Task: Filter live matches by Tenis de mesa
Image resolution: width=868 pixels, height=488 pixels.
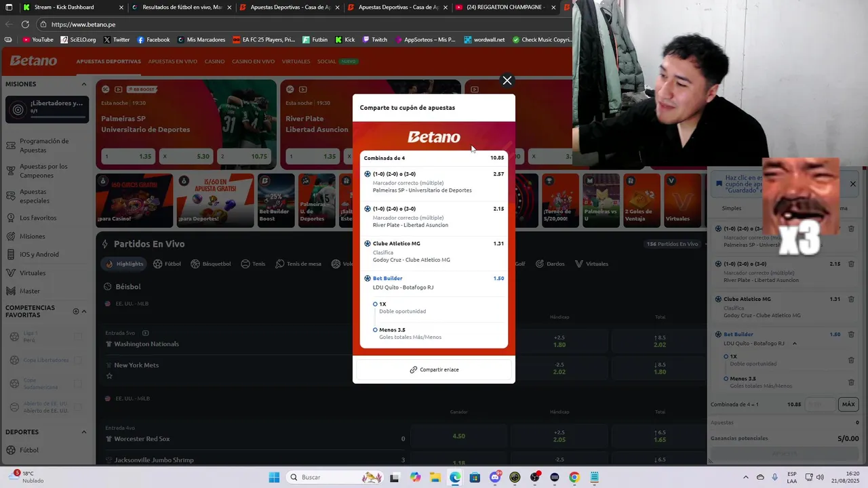Action: point(298,264)
